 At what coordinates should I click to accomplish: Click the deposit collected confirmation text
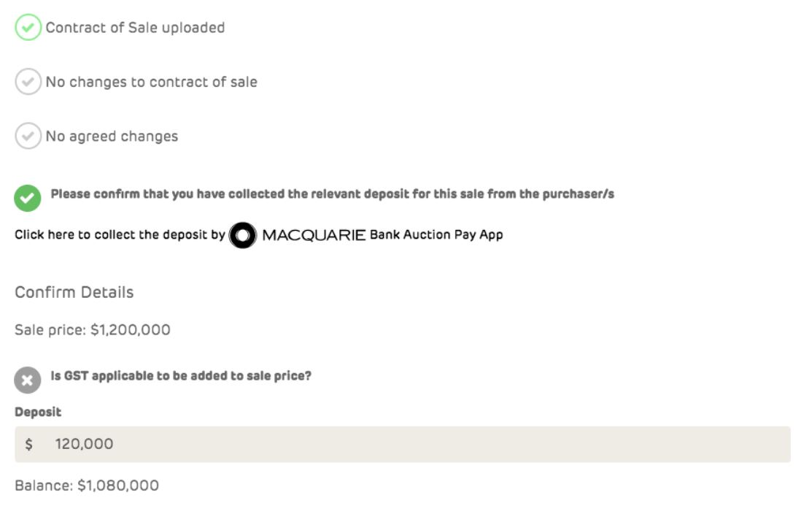coord(332,194)
